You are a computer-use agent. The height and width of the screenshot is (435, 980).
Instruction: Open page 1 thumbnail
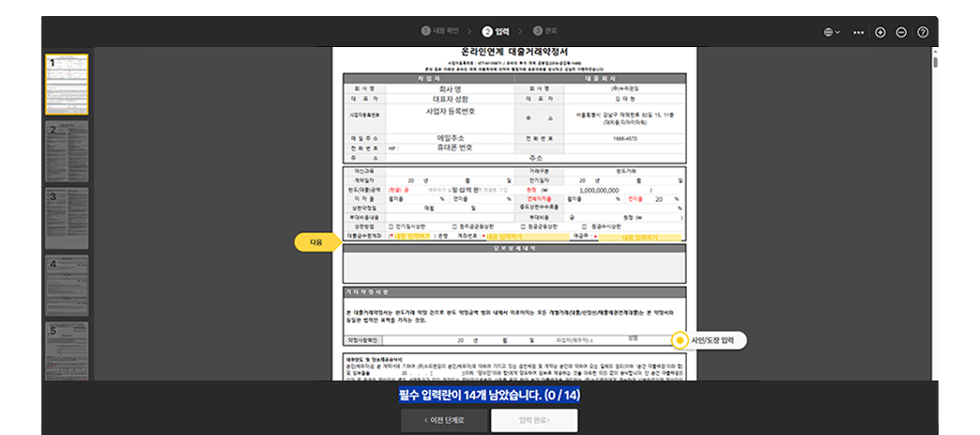click(67, 85)
